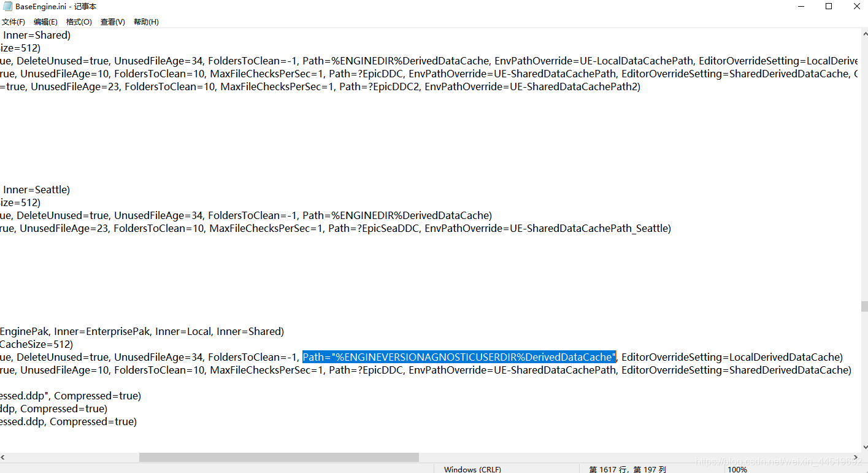Image resolution: width=868 pixels, height=473 pixels.
Task: Click the text Path=?EpicSeaDDC
Action: point(374,228)
